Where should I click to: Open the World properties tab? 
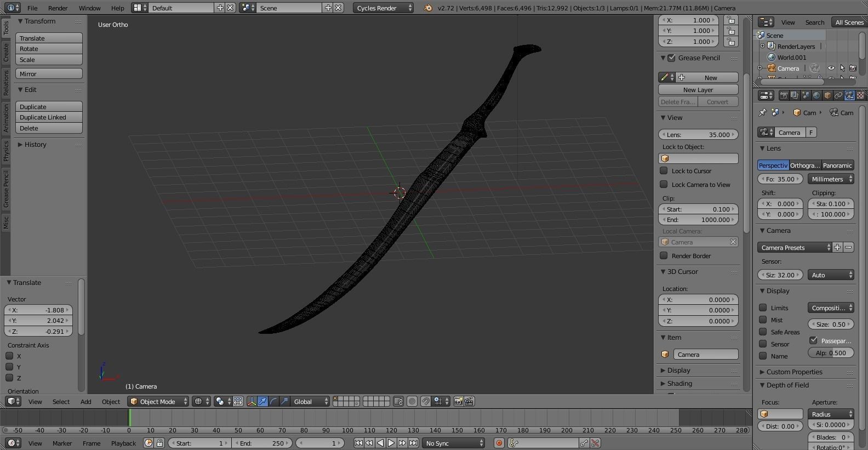tap(816, 95)
